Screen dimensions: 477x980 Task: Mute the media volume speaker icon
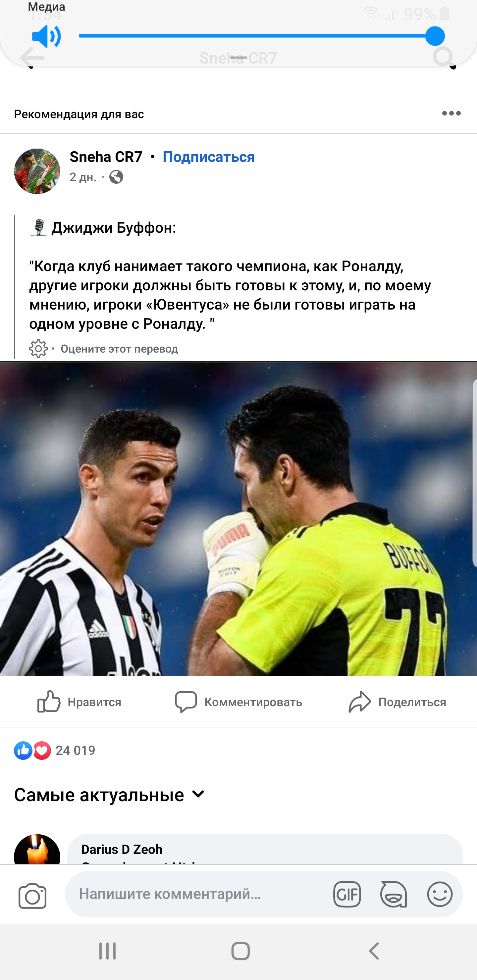pos(46,36)
